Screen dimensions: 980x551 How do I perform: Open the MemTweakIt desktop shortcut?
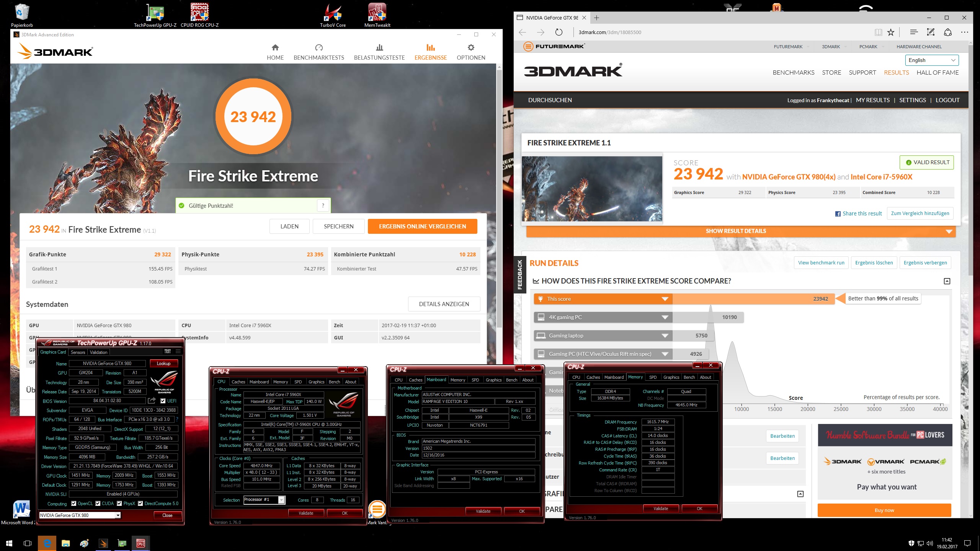(x=377, y=15)
